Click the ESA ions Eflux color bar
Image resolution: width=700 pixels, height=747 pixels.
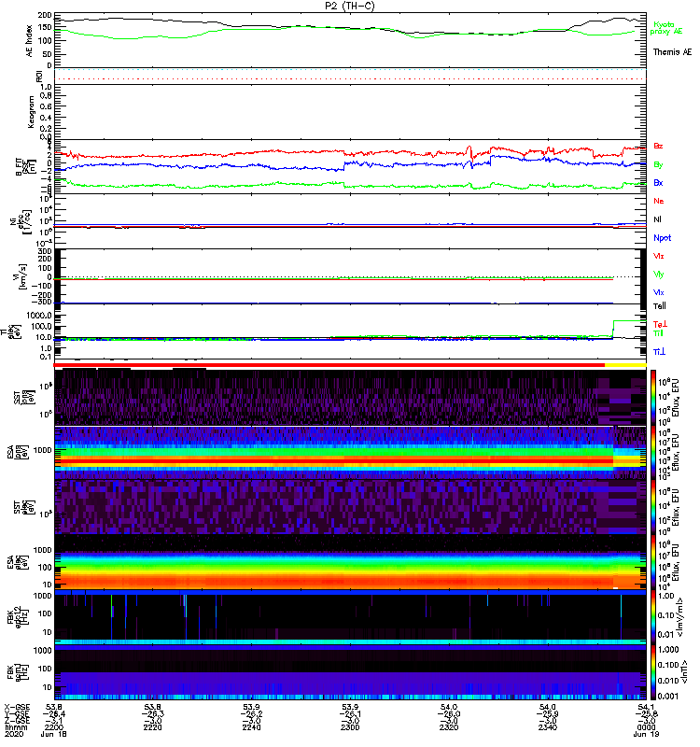coord(653,452)
